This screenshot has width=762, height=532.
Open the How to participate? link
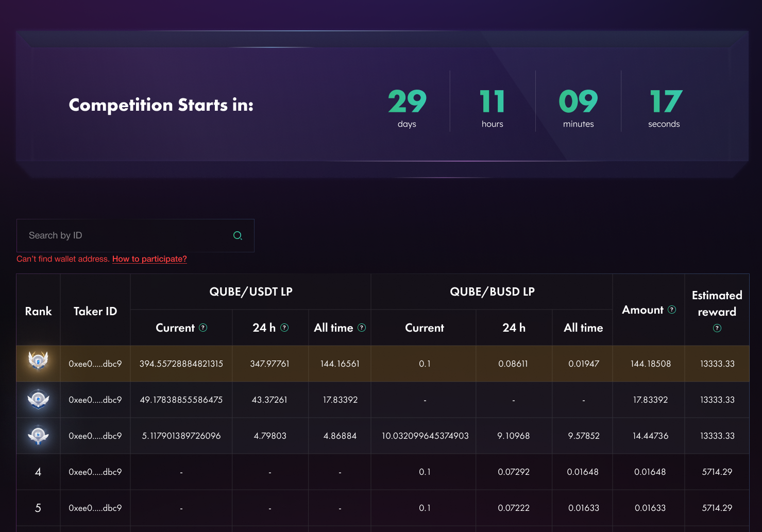click(x=149, y=259)
